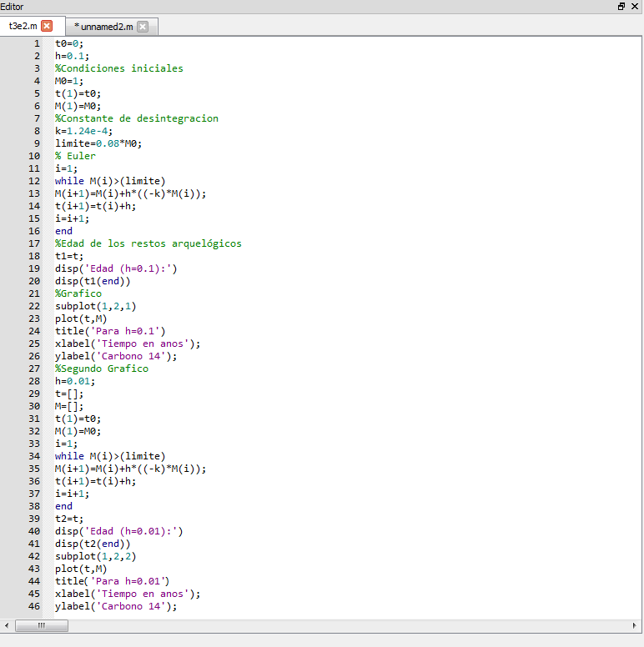
Task: Click the '% Euler' comment line
Action: point(76,156)
